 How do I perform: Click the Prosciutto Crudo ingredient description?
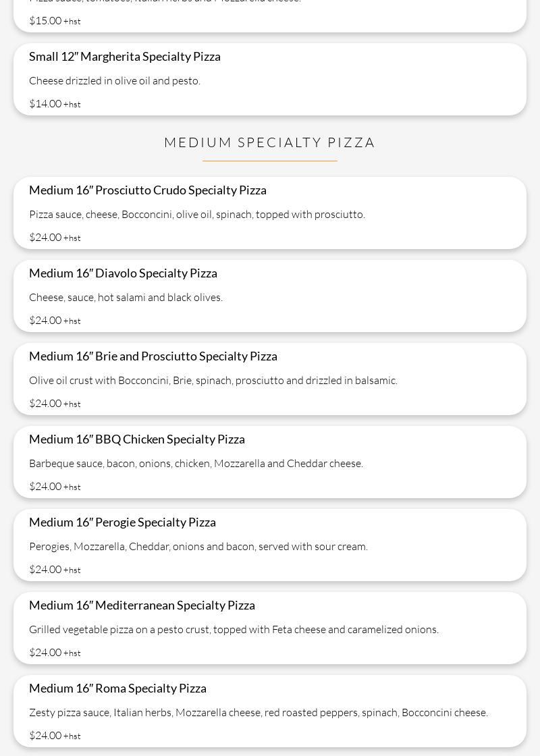pyautogui.click(x=197, y=215)
